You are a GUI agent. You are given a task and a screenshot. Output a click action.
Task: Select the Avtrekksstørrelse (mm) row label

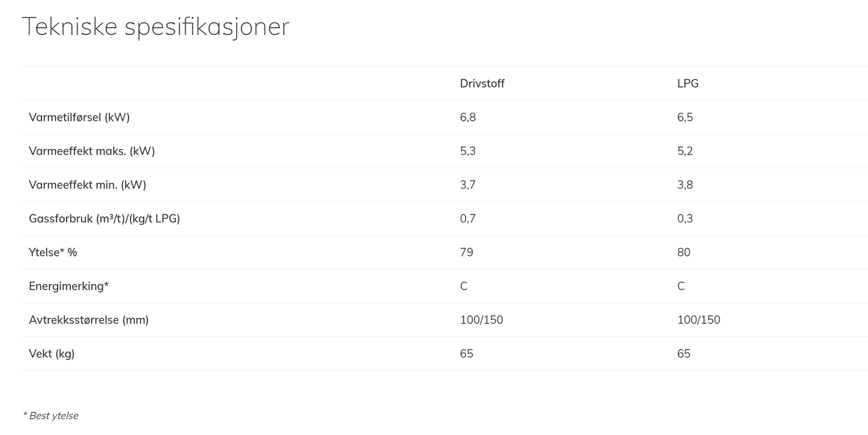click(x=89, y=320)
